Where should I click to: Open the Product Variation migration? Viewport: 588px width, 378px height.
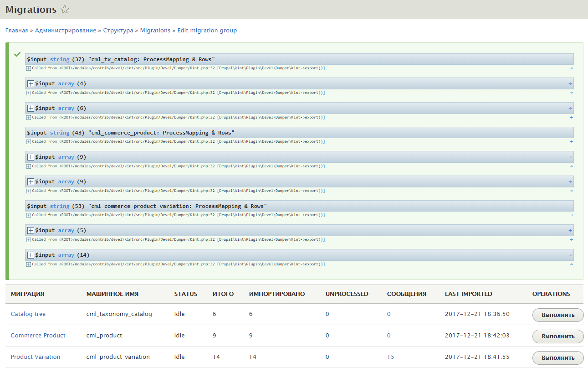tap(36, 357)
